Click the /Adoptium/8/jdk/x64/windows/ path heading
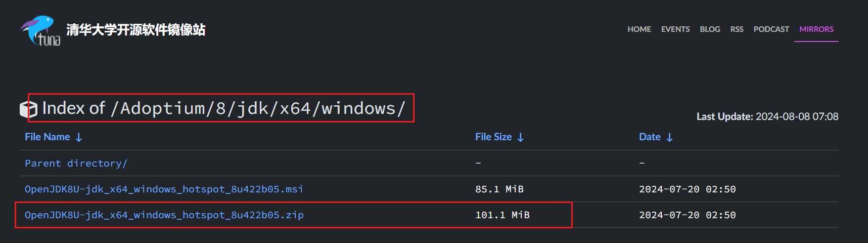Image resolution: width=868 pixels, height=243 pixels. click(x=258, y=108)
